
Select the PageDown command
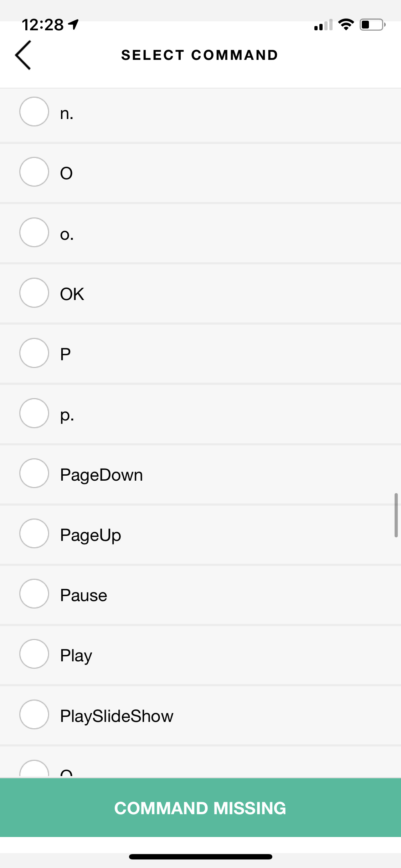(34, 473)
